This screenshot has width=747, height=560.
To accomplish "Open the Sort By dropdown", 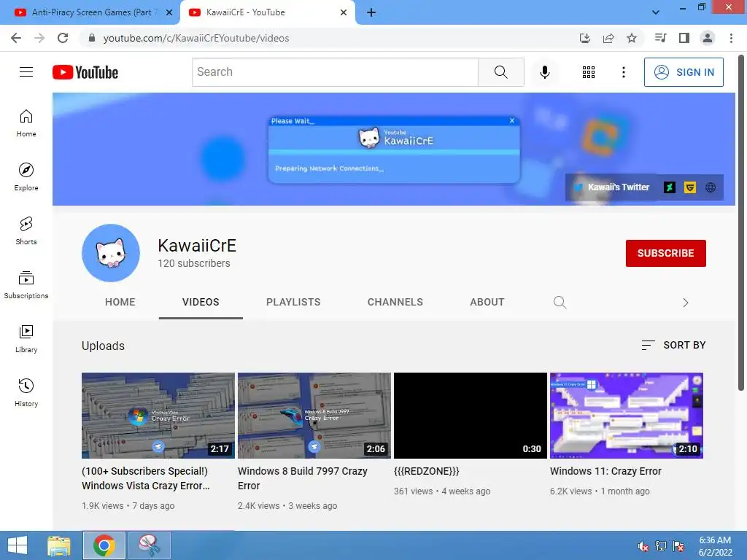I will [x=673, y=345].
